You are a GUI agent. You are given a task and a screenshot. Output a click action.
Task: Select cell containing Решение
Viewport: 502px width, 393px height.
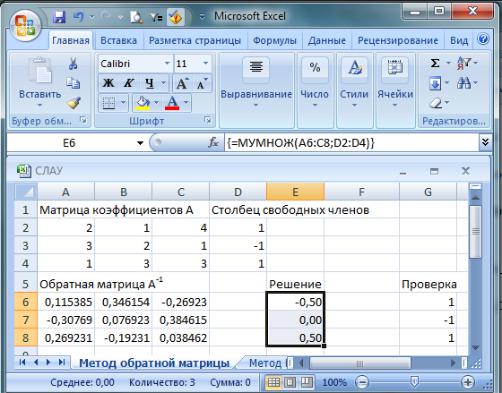click(295, 284)
